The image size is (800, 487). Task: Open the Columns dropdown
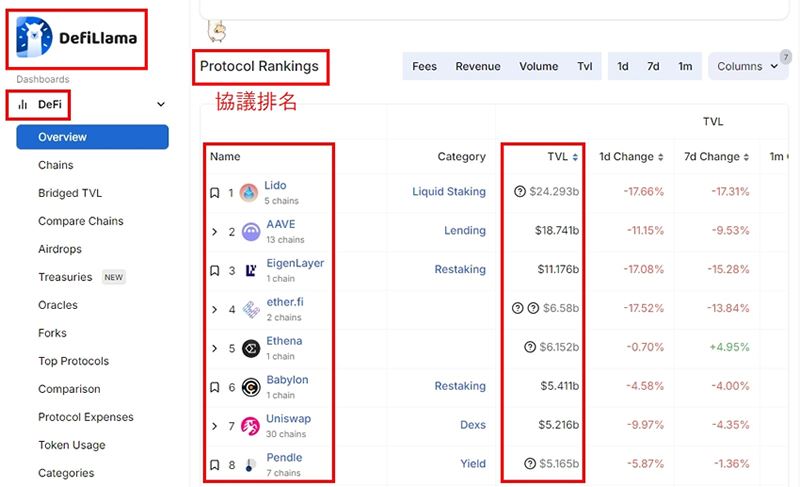pyautogui.click(x=747, y=66)
